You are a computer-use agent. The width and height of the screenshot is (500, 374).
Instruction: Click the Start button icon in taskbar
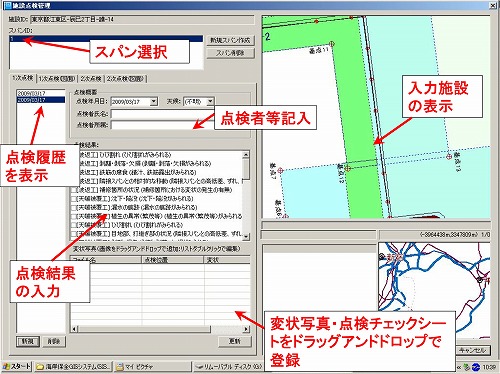(6, 367)
